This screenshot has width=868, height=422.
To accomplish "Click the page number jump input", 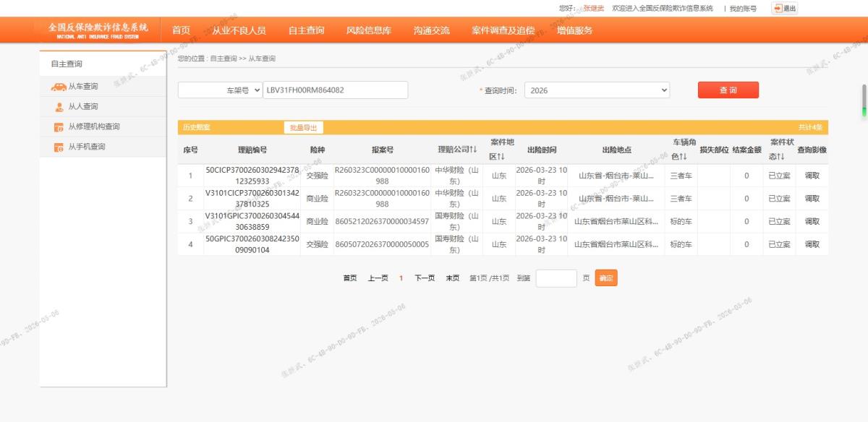I will pyautogui.click(x=556, y=278).
